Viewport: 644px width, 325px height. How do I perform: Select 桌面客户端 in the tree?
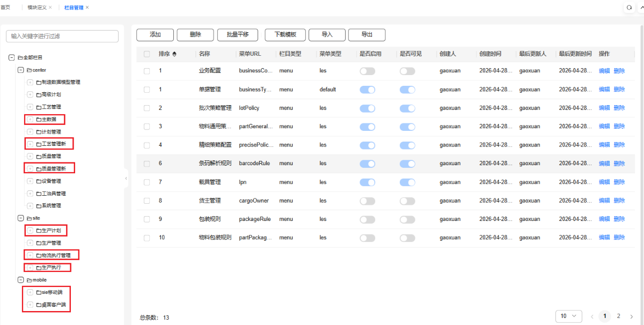click(x=54, y=305)
